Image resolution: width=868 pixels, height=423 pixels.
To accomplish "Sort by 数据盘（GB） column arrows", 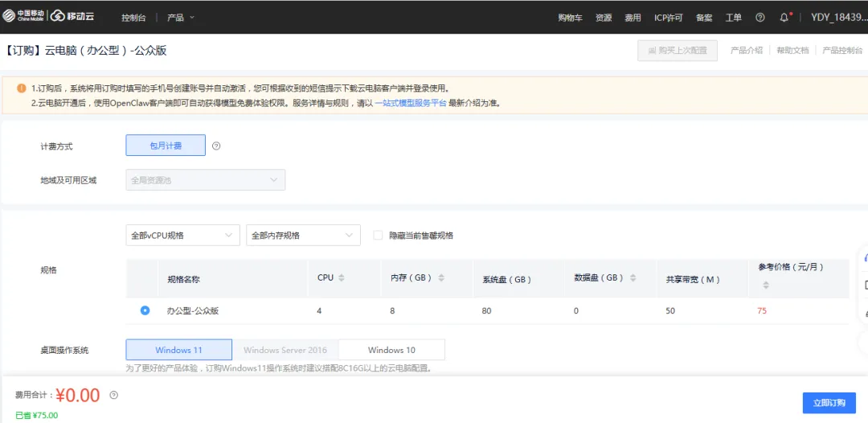I will tap(633, 278).
